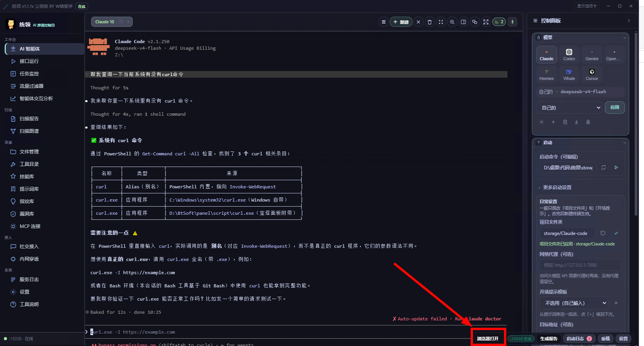Toggle the split-pane layout icon
The height and width of the screenshot is (346, 644).
point(463,22)
